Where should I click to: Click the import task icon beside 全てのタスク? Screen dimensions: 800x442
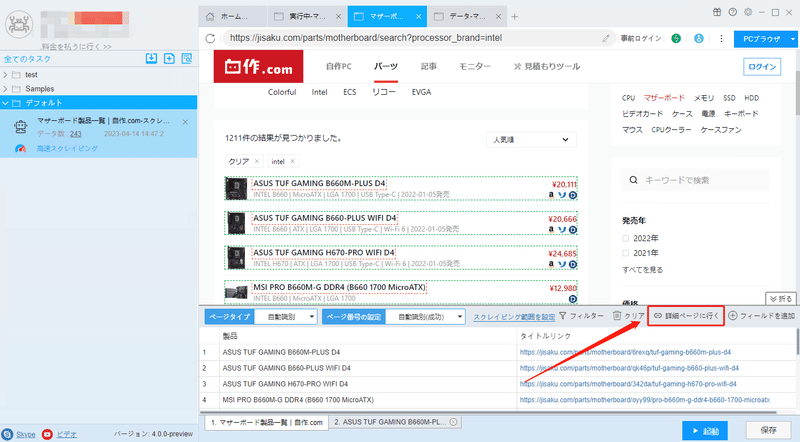[151, 58]
